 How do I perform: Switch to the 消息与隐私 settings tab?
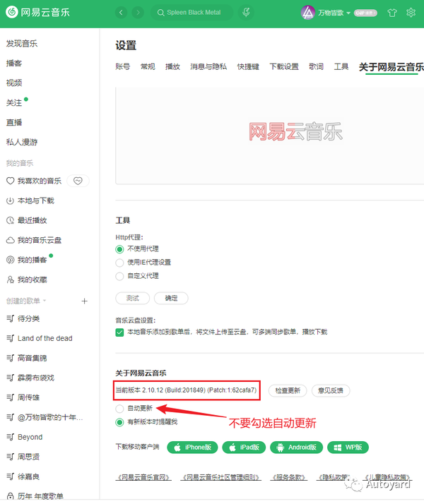[208, 66]
